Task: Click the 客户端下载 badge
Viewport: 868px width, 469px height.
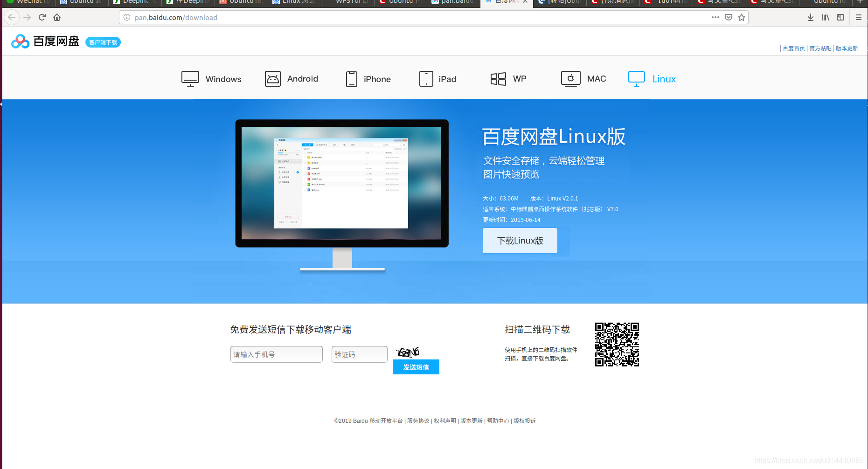Action: (x=103, y=42)
